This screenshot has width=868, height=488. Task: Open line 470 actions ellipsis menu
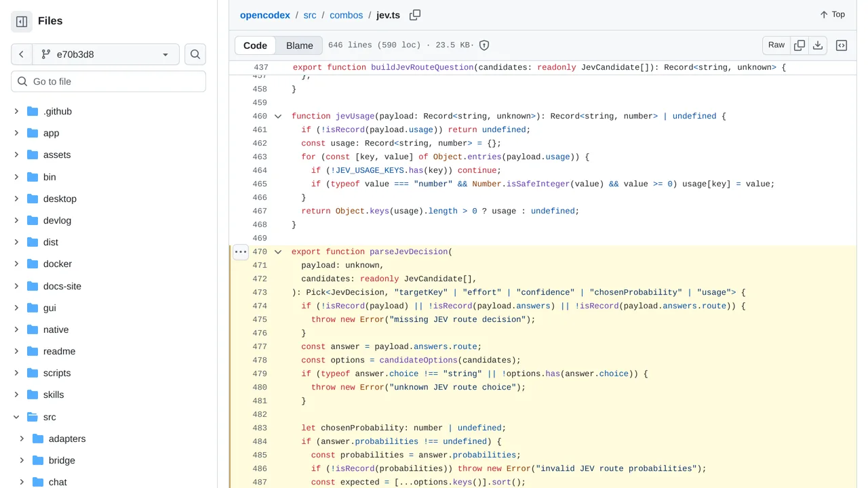[x=241, y=251]
